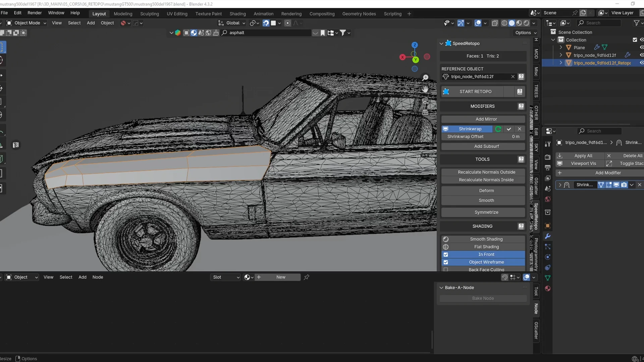Uncheck Collection exclude checkbox in outliner
The width and height of the screenshot is (644, 362).
(635, 40)
